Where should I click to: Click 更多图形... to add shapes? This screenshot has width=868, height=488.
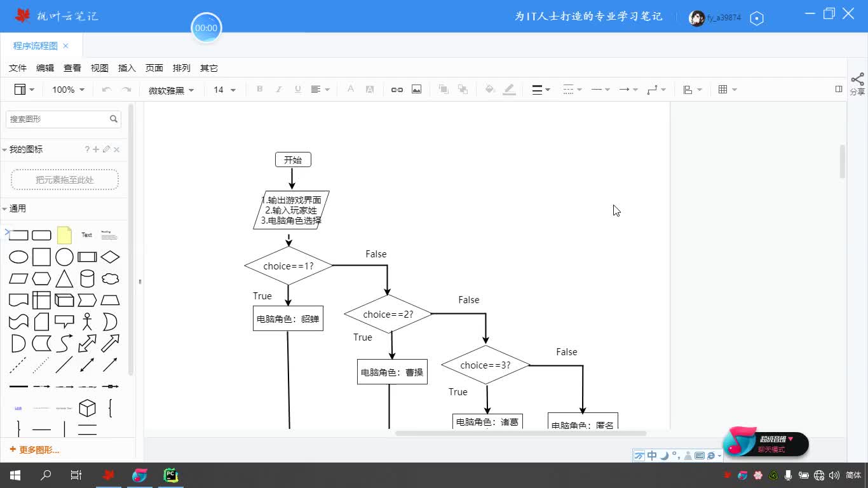pyautogui.click(x=35, y=450)
